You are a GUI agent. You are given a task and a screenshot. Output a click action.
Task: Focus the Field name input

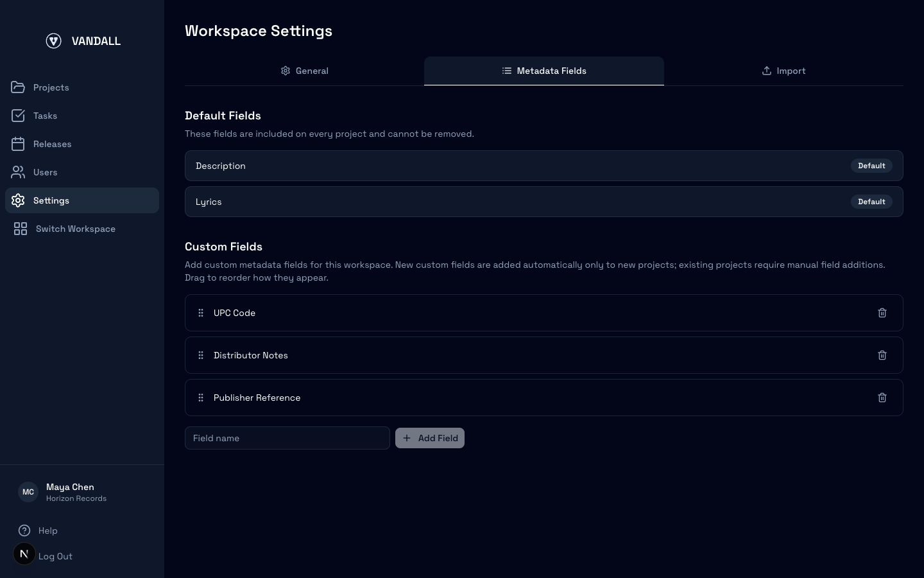pos(287,438)
